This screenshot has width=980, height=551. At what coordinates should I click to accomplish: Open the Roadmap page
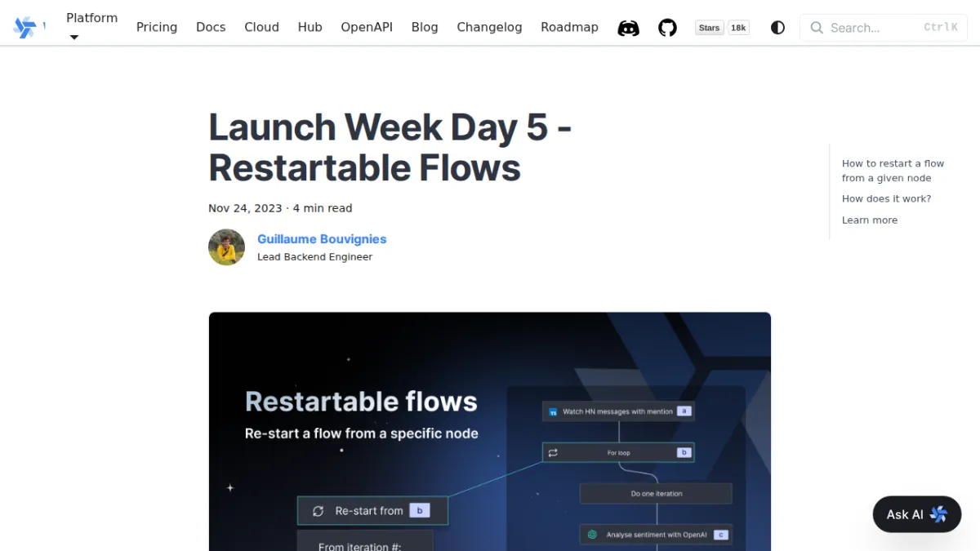(569, 28)
